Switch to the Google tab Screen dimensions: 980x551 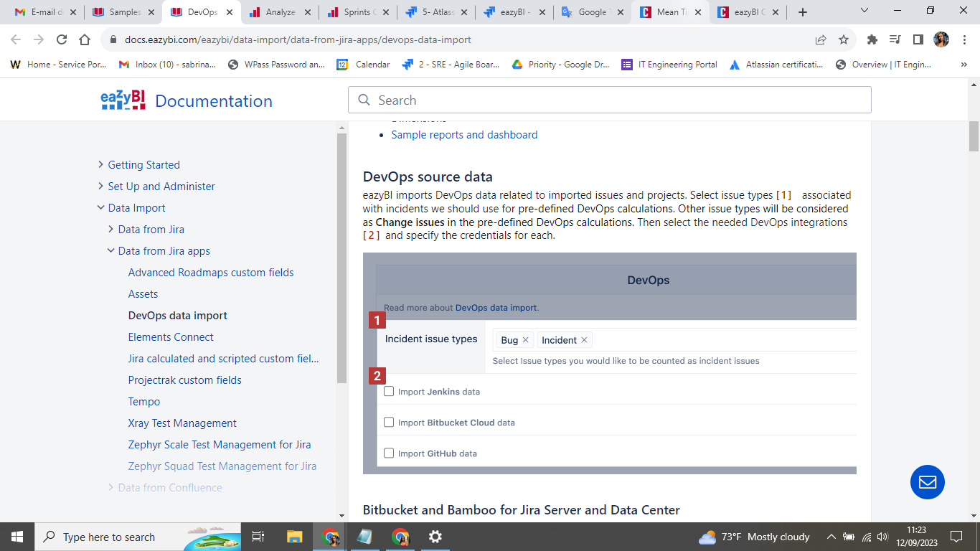coord(593,12)
